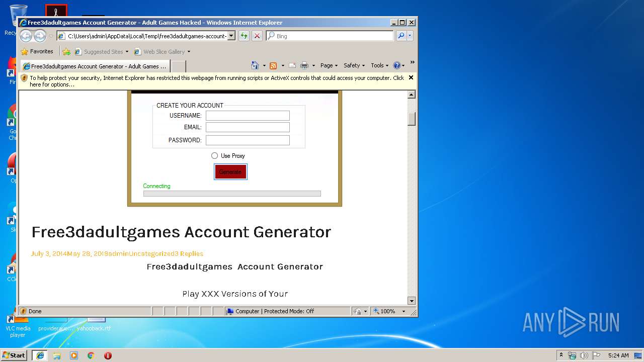Select the Use Proxy radio button
Image resolution: width=644 pixels, height=362 pixels.
click(215, 156)
